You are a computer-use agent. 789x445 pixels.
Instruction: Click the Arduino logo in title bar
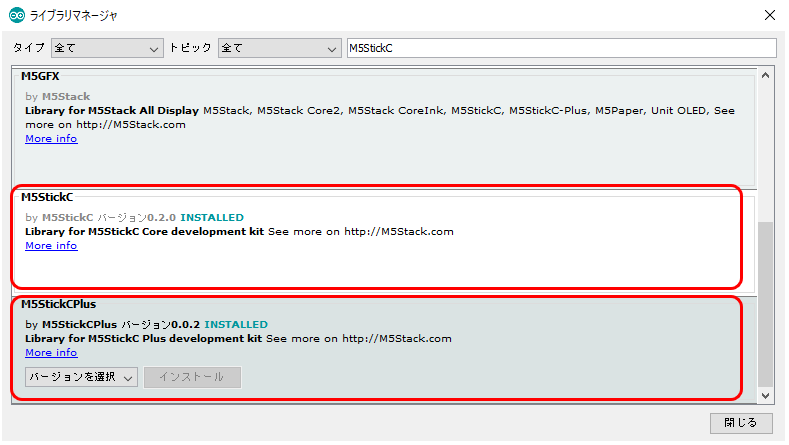coord(17,15)
